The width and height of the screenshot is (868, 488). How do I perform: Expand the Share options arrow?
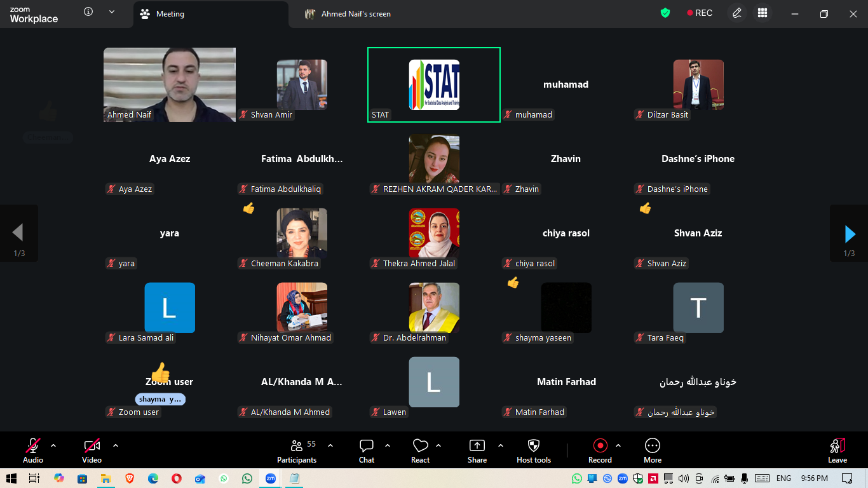click(501, 445)
